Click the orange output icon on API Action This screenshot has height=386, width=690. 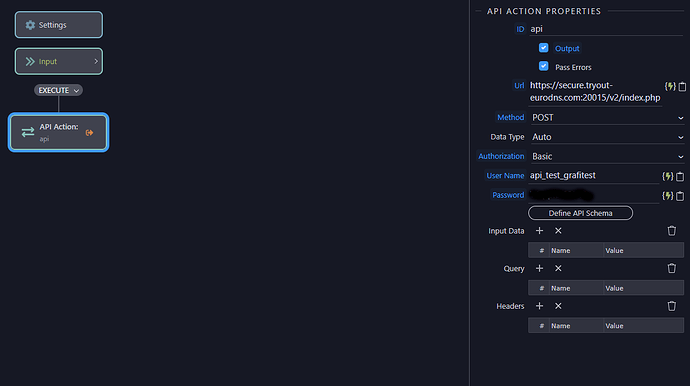pos(89,132)
